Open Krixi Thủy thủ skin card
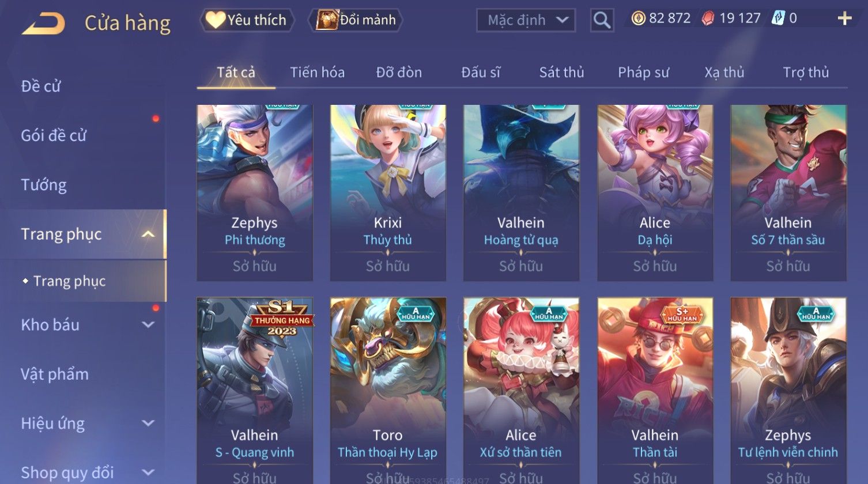Image resolution: width=868 pixels, height=484 pixels. click(x=388, y=192)
